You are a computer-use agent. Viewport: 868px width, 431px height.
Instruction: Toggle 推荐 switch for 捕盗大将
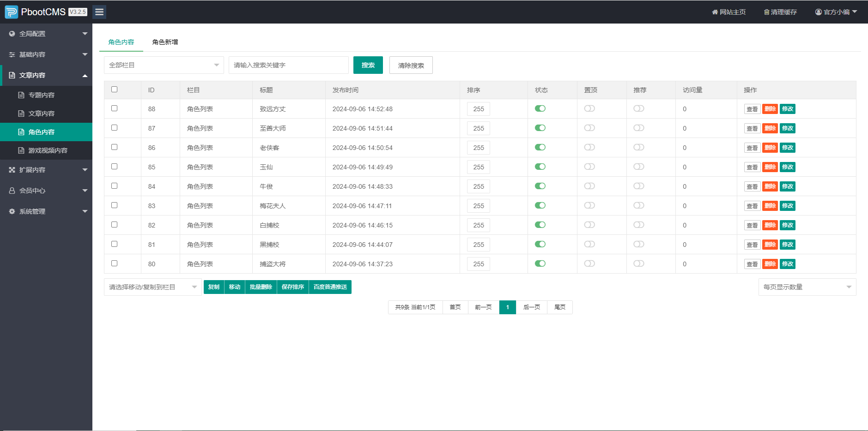point(639,263)
